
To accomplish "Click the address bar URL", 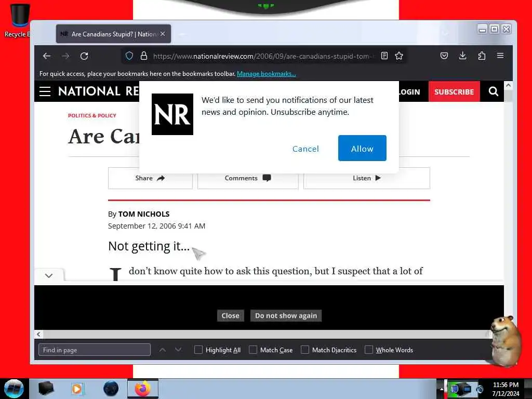I will pyautogui.click(x=263, y=56).
